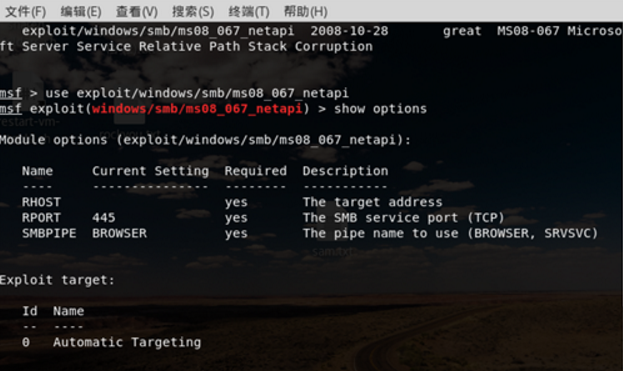Click the BROWSER current setting value
This screenshot has width=623, height=371.
(x=119, y=233)
